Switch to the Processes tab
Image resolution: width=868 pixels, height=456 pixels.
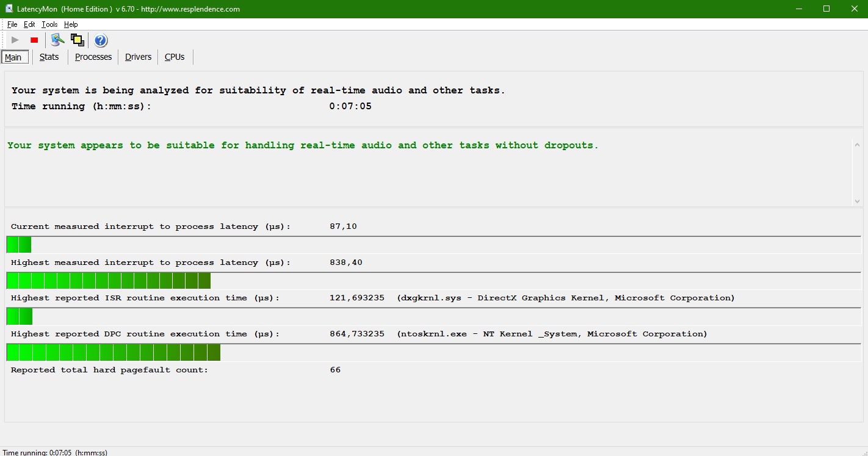[93, 57]
